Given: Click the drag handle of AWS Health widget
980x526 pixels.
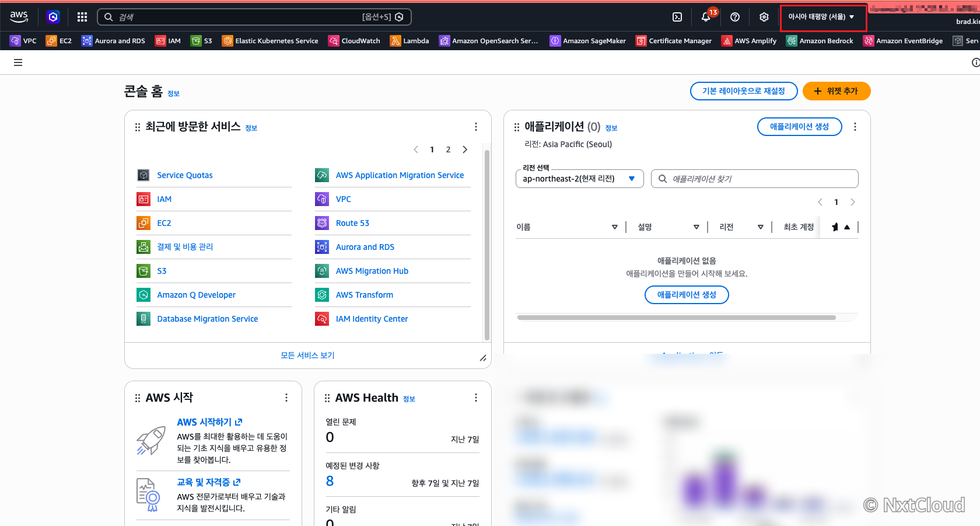Looking at the screenshot, I should tap(327, 398).
